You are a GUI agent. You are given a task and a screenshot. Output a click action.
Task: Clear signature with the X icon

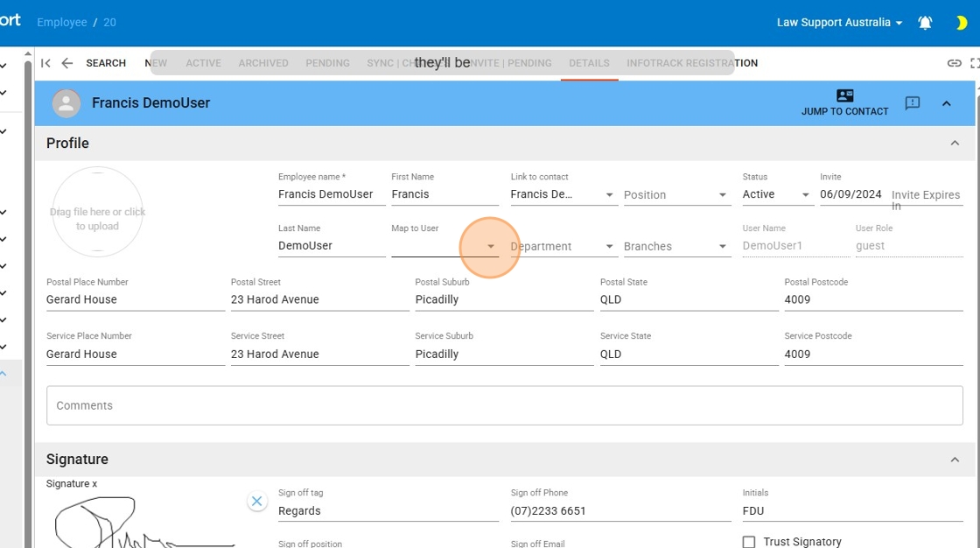tap(256, 502)
